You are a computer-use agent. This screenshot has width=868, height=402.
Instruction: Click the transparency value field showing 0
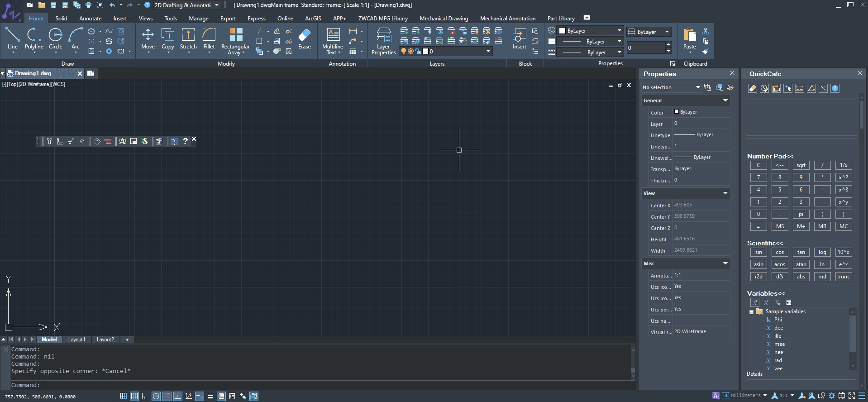[x=646, y=48]
